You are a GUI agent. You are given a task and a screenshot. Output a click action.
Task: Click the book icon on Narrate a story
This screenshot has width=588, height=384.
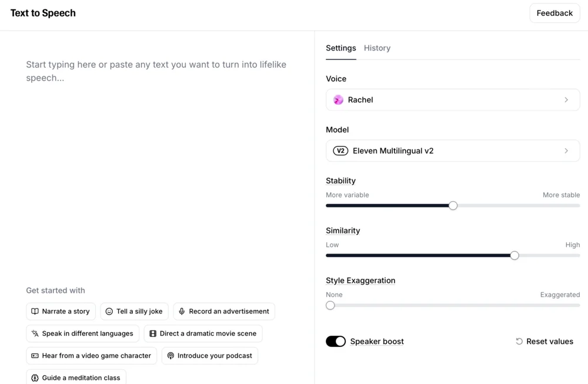(35, 312)
